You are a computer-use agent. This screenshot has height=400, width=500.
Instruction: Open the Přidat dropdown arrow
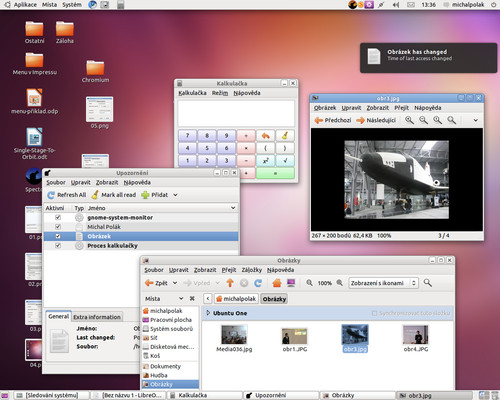pos(175,195)
